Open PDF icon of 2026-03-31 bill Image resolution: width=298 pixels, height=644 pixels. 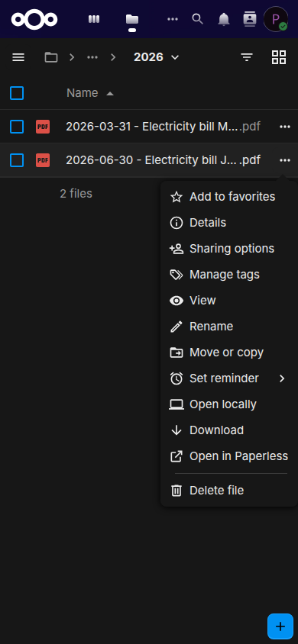[x=43, y=127]
